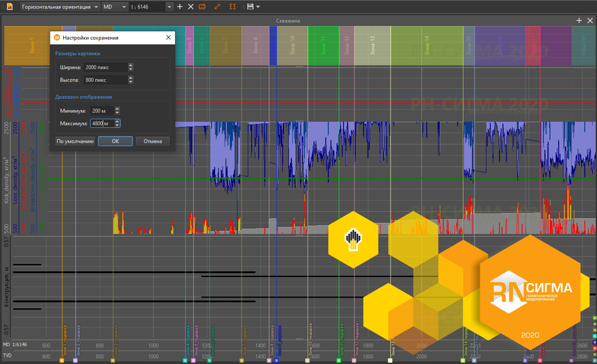Click the Отмена button
This screenshot has height=364, width=597.
pyautogui.click(x=153, y=141)
